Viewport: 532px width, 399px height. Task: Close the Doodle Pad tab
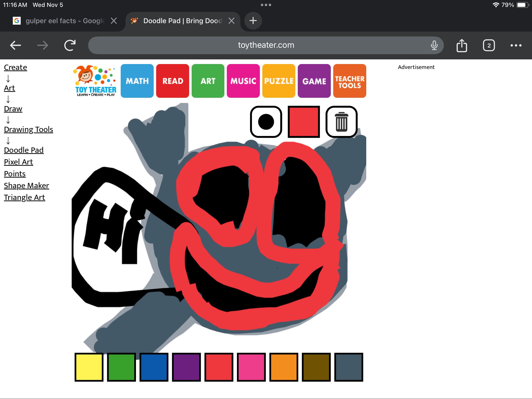231,21
